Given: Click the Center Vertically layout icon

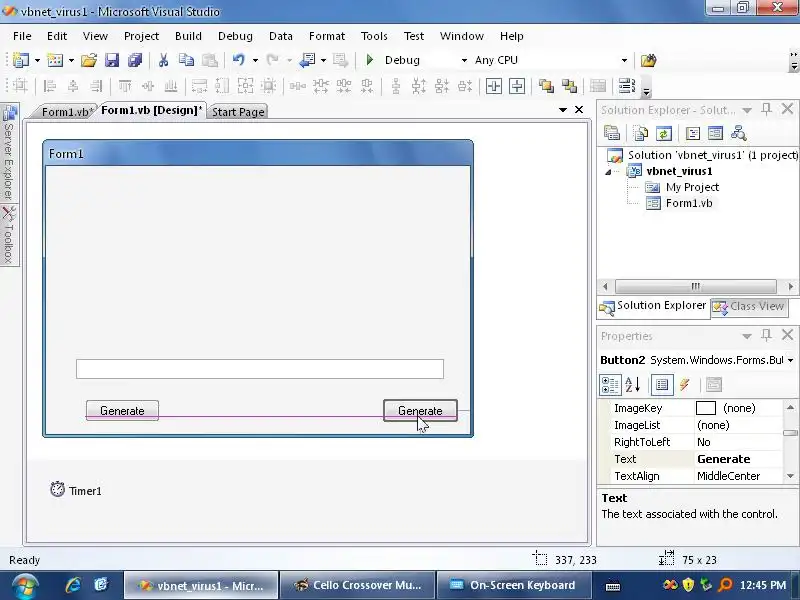Looking at the screenshot, I should [517, 86].
